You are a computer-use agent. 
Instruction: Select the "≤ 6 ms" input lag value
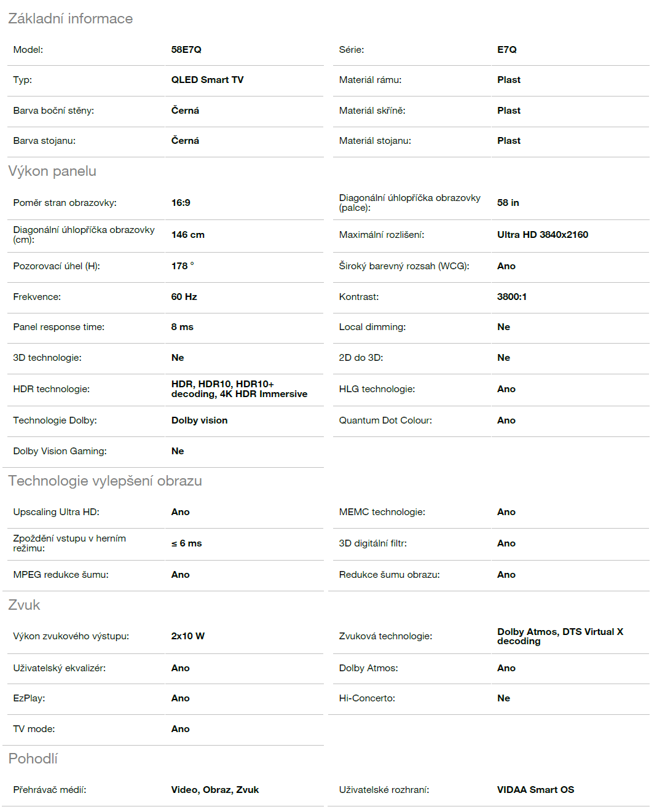(x=186, y=543)
